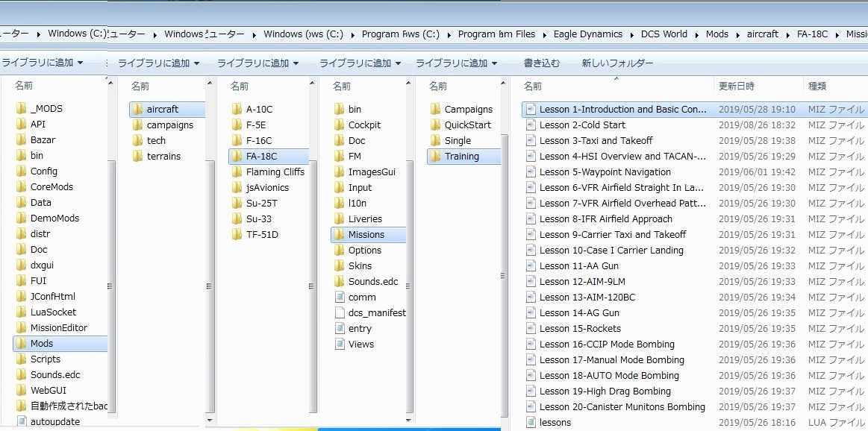Click the Cockpit folder icon
This screenshot has width=868, height=431.
[x=340, y=125]
